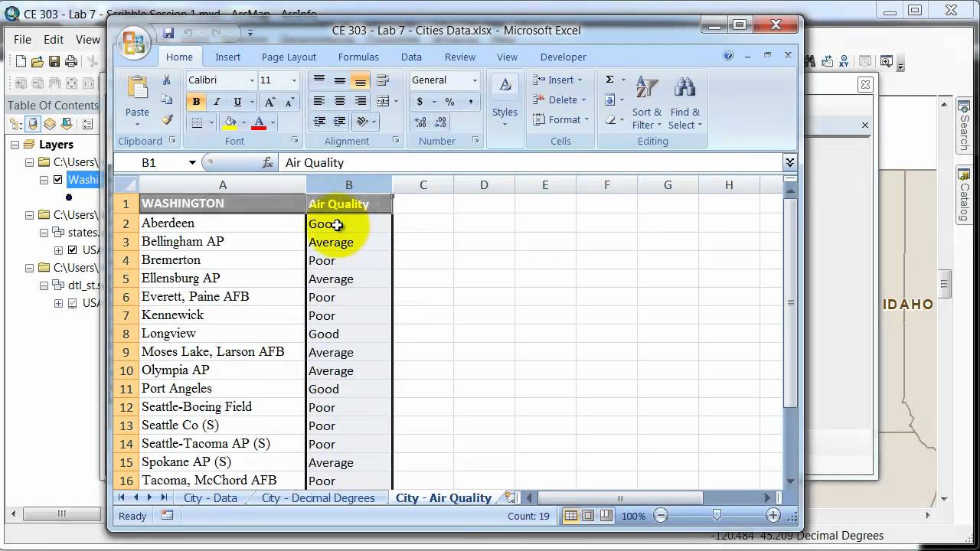Open Sort & Filter menu
The height and width of the screenshot is (551, 980).
tap(648, 103)
